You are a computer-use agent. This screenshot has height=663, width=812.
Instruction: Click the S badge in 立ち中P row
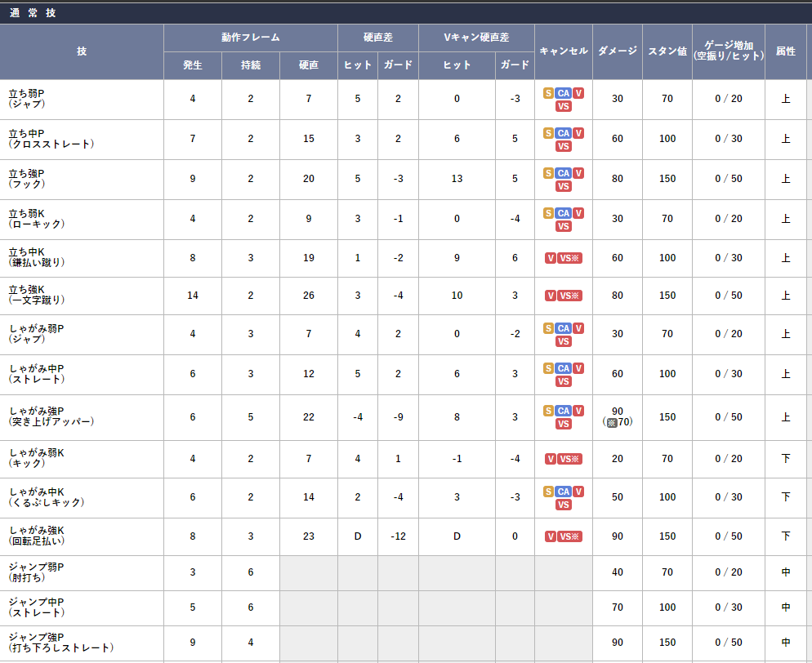548,133
